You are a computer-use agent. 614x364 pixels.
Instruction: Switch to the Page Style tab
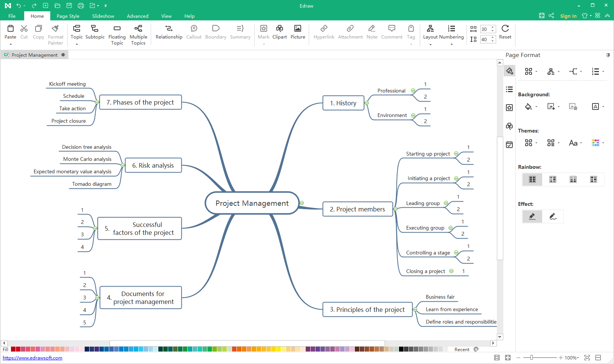click(x=68, y=16)
